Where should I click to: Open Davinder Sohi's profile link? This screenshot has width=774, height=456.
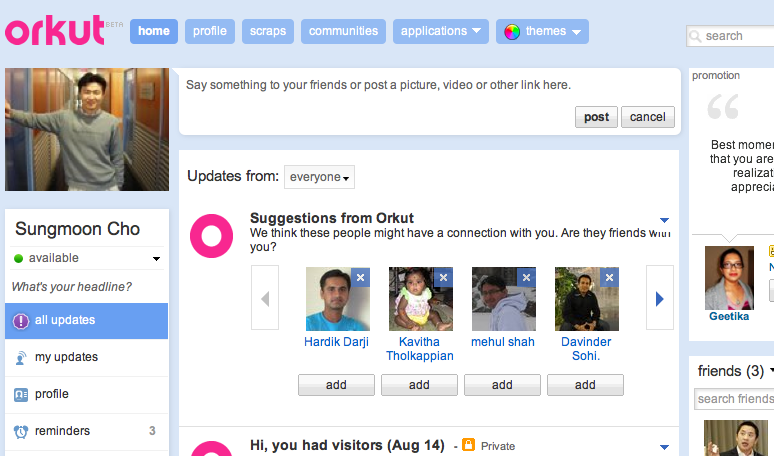click(x=585, y=349)
